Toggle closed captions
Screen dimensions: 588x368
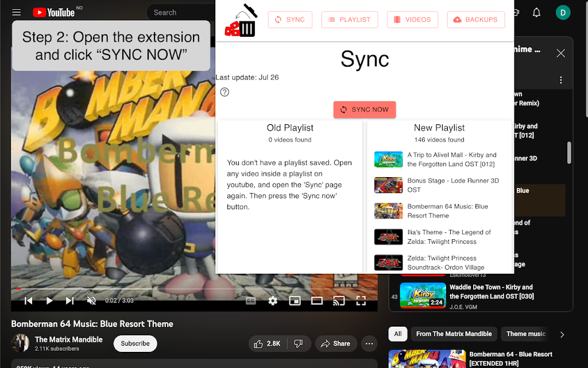pos(251,300)
